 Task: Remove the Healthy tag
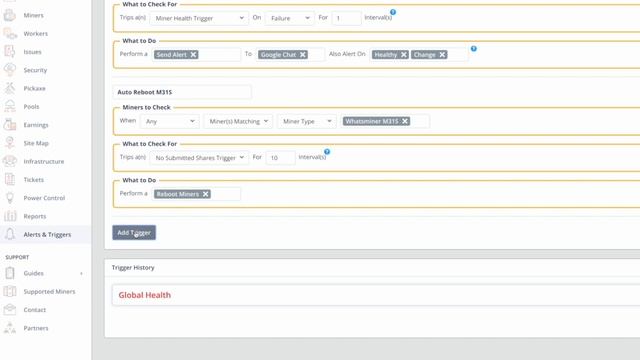[404, 55]
